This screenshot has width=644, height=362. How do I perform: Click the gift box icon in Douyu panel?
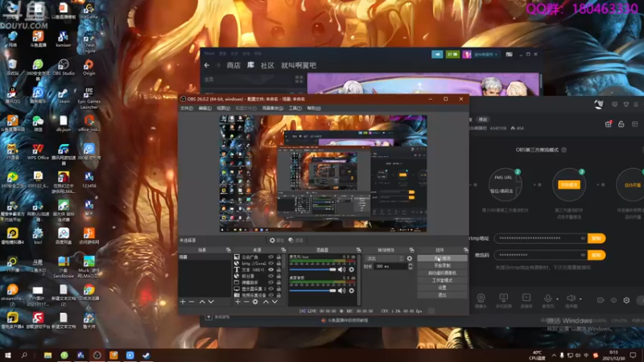(x=609, y=124)
